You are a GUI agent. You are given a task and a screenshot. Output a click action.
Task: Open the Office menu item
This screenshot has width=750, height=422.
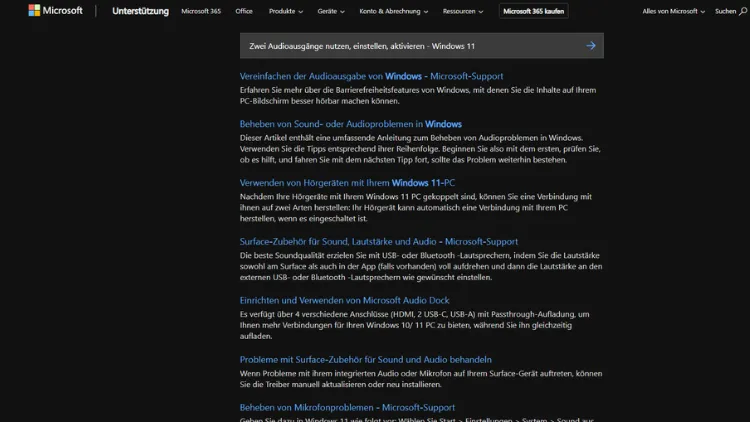tap(244, 11)
